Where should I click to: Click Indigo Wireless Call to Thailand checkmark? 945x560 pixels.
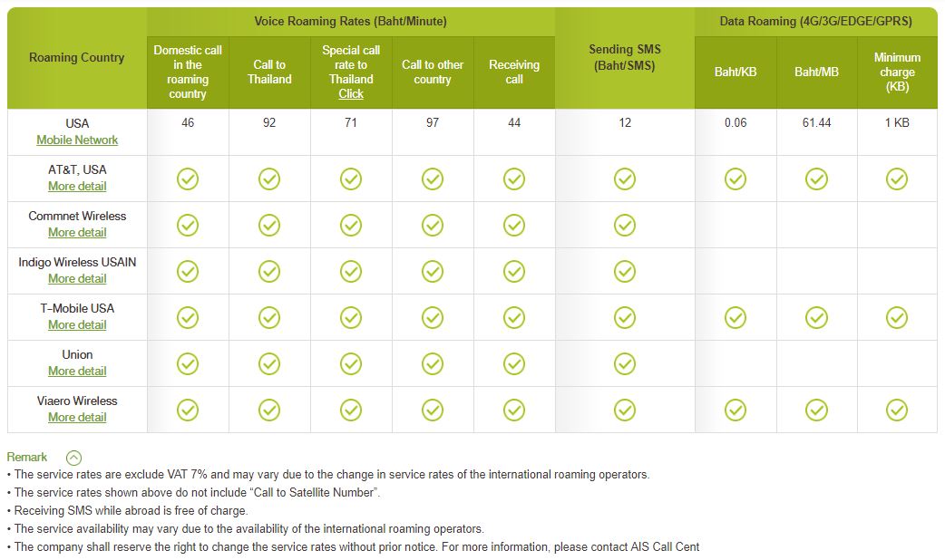269,272
